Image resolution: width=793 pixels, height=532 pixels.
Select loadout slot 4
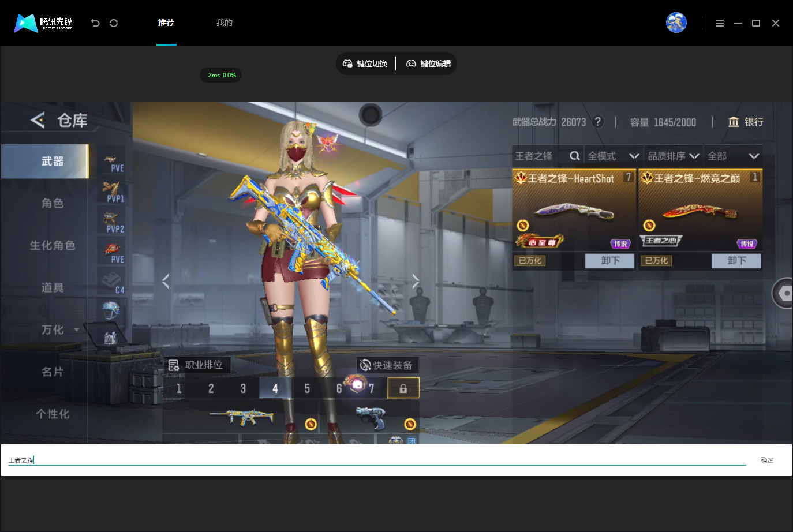275,388
